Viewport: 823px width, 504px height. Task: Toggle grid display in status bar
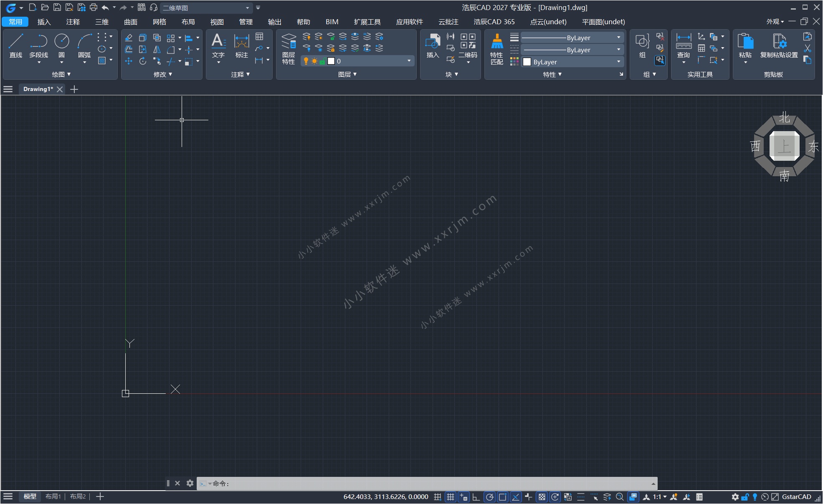coord(451,497)
